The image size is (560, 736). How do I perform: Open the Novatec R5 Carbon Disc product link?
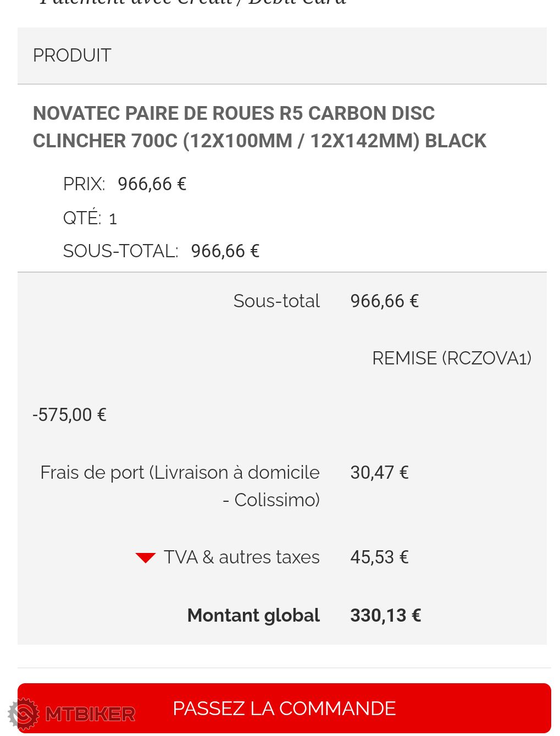pyautogui.click(x=259, y=127)
